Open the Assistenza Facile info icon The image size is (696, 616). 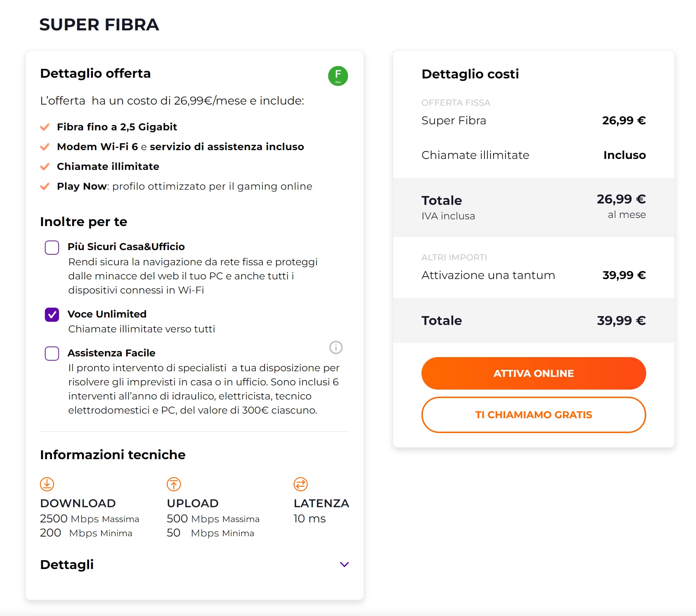336,348
